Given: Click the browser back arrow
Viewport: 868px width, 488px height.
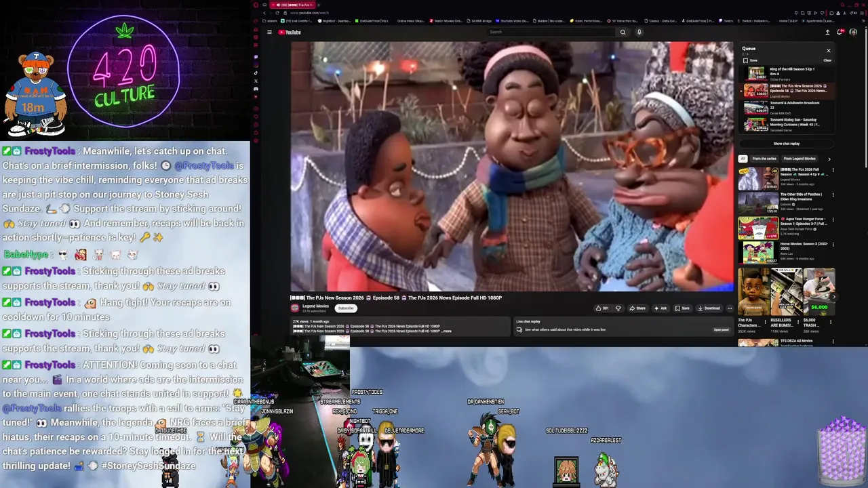Looking at the screenshot, I should pos(264,13).
